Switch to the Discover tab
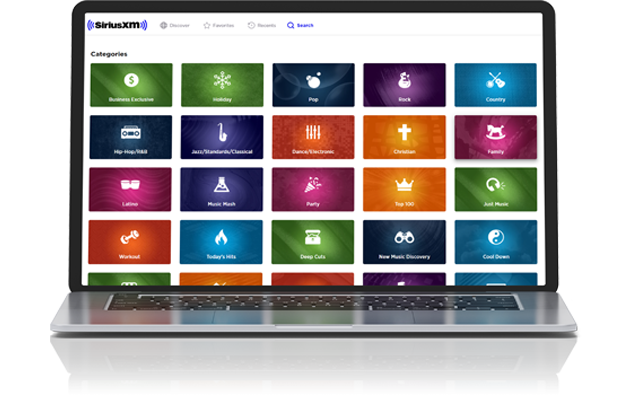The height and width of the screenshot is (405, 631). tap(175, 25)
